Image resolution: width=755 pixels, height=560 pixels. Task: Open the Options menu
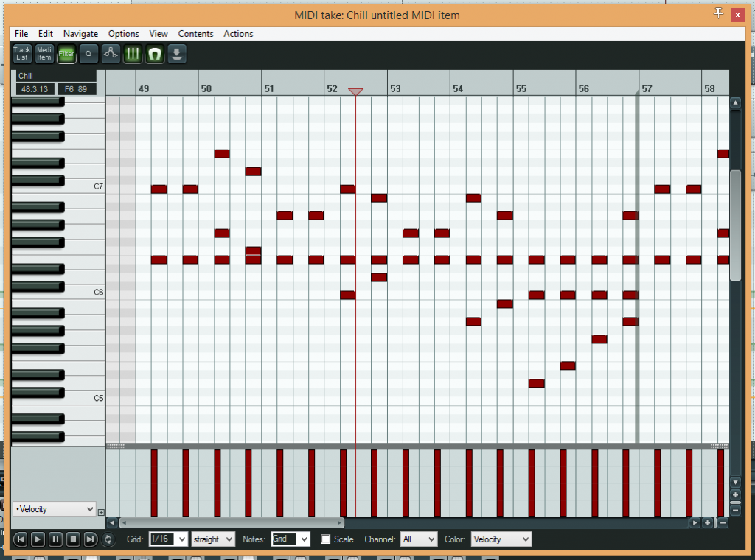coord(123,34)
